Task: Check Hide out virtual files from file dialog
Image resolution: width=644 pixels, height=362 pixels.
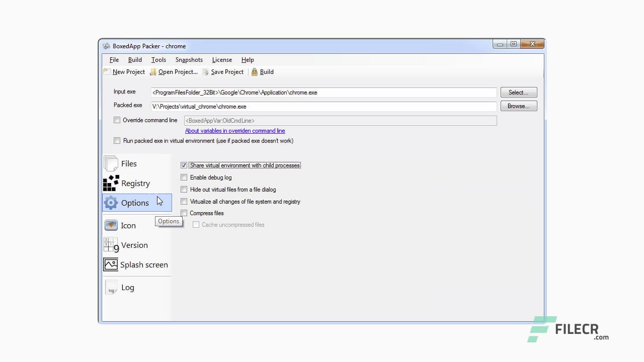Action: pos(184,190)
